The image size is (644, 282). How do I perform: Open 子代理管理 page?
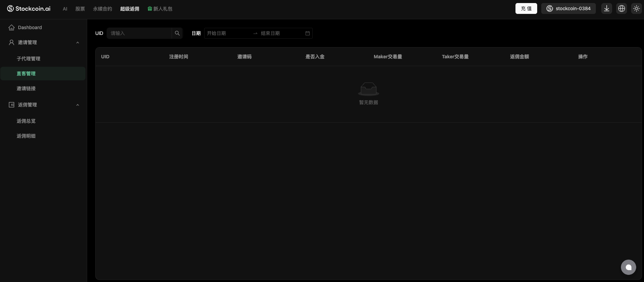click(x=43, y=59)
